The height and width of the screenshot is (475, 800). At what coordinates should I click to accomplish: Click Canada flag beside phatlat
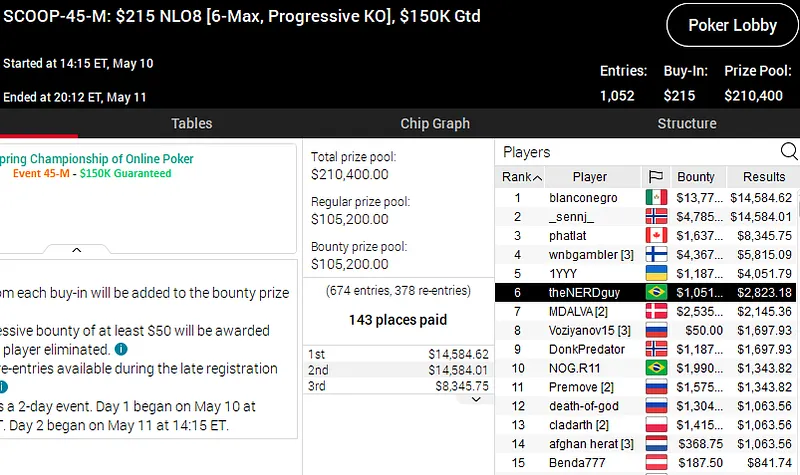[656, 236]
